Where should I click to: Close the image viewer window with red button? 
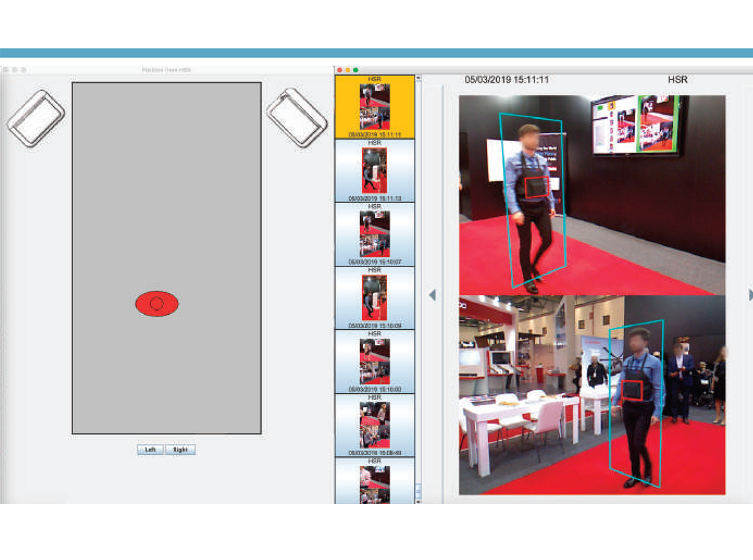(339, 70)
